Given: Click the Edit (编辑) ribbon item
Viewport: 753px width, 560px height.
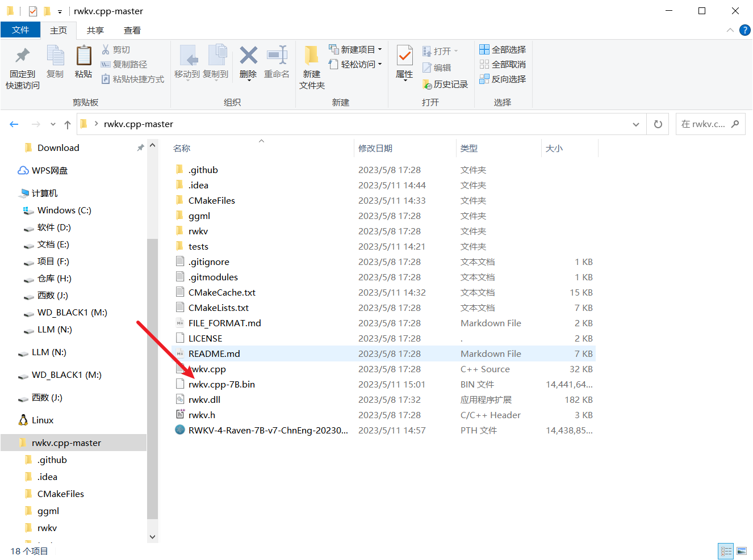Looking at the screenshot, I should pyautogui.click(x=437, y=68).
